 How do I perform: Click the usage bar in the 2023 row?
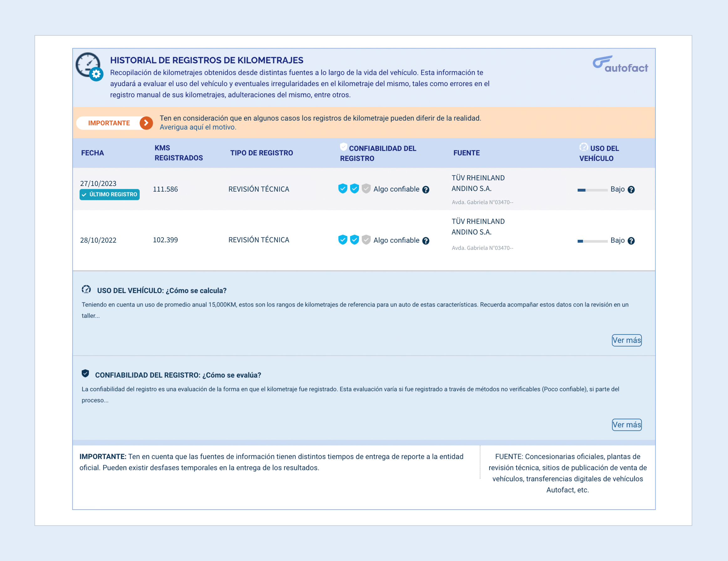[x=592, y=190]
